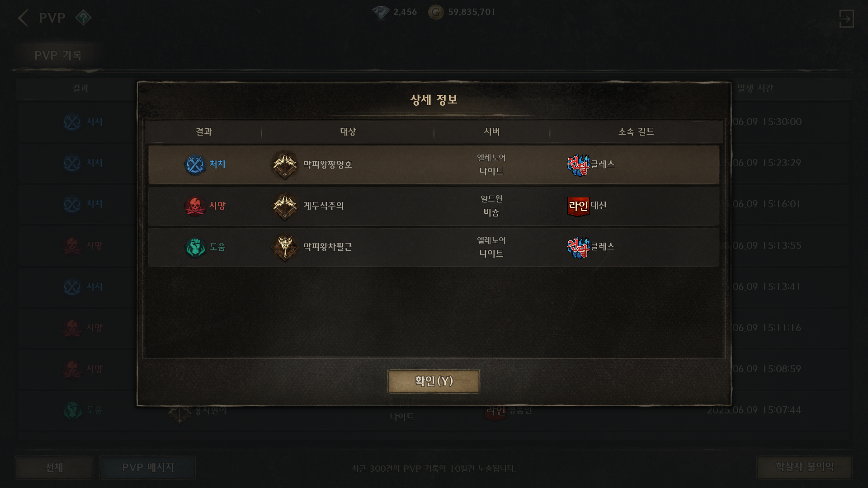Click the back arrow next to PVP
Screen dimensions: 868x488
[23, 18]
